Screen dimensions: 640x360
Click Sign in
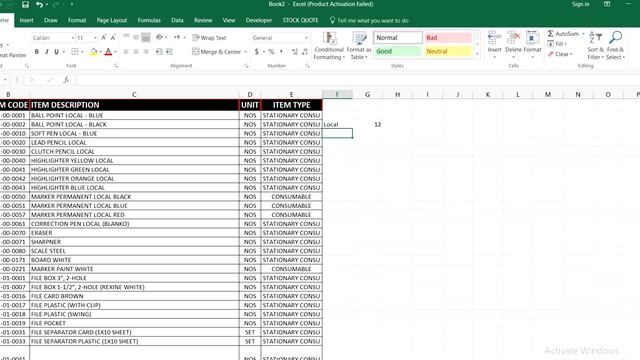[580, 4]
